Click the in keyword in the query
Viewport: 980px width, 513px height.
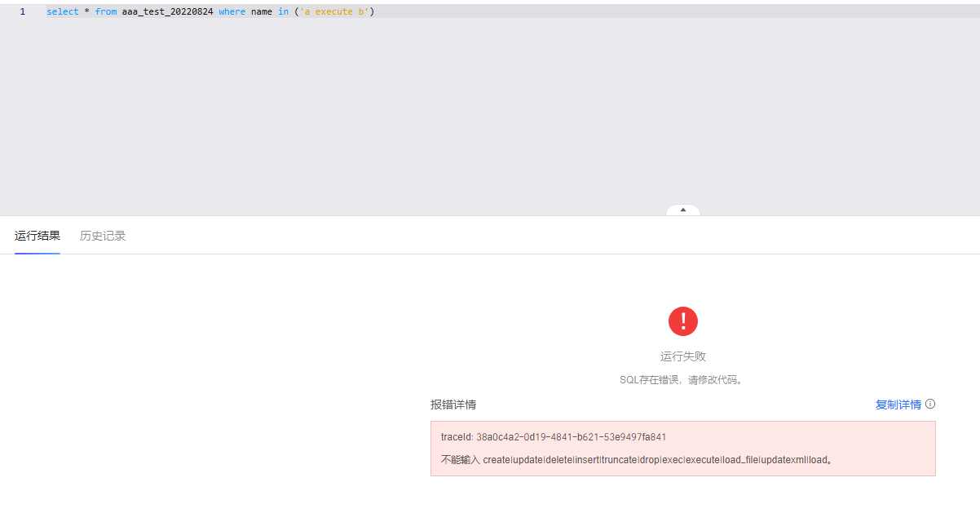tap(283, 12)
